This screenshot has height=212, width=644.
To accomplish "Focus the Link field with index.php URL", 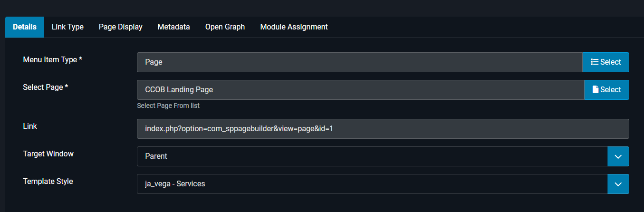I will [x=383, y=129].
